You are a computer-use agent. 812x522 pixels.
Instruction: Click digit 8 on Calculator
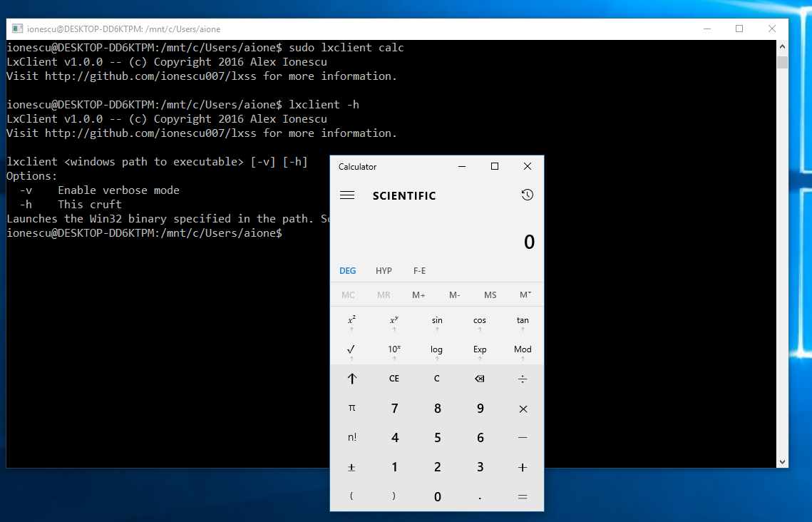(437, 408)
